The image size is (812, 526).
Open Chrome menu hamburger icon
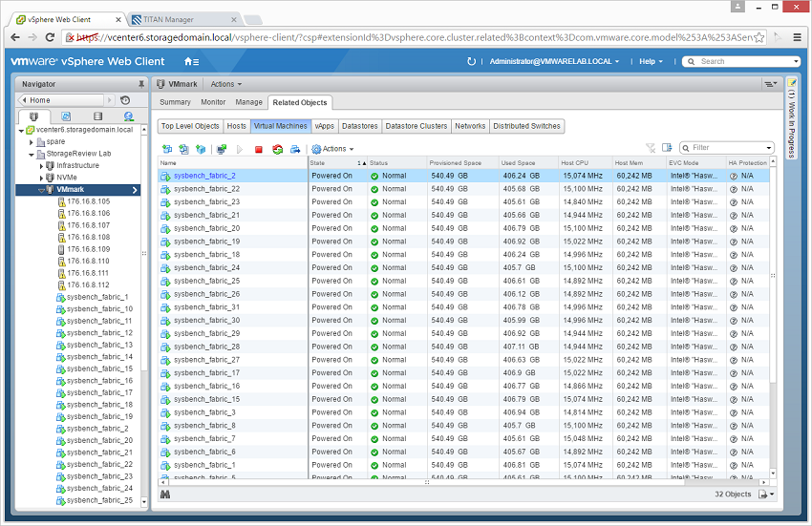click(798, 37)
